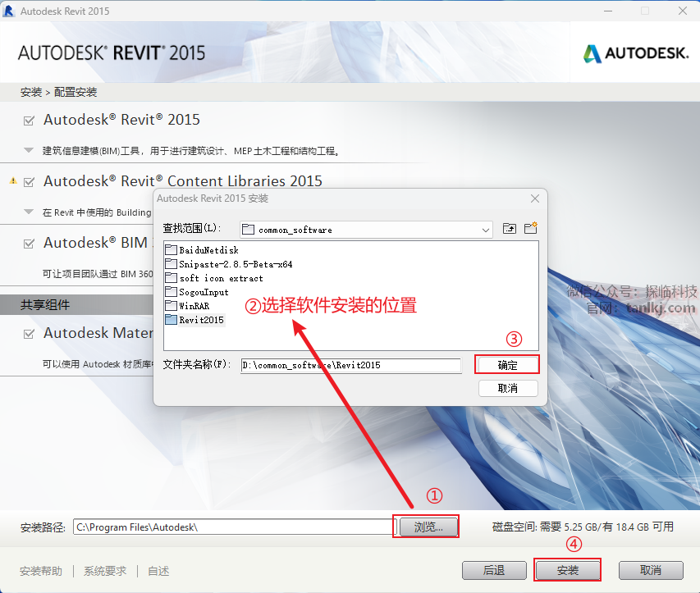Close the Autodesk Revit 2015 安装 dialog
The image size is (700, 593).
535,198
